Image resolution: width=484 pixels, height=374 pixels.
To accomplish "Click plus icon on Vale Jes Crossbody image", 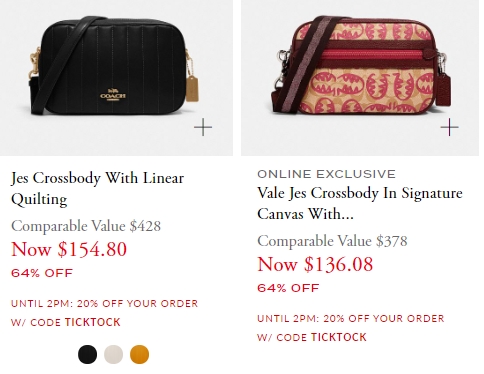I will coord(449,127).
